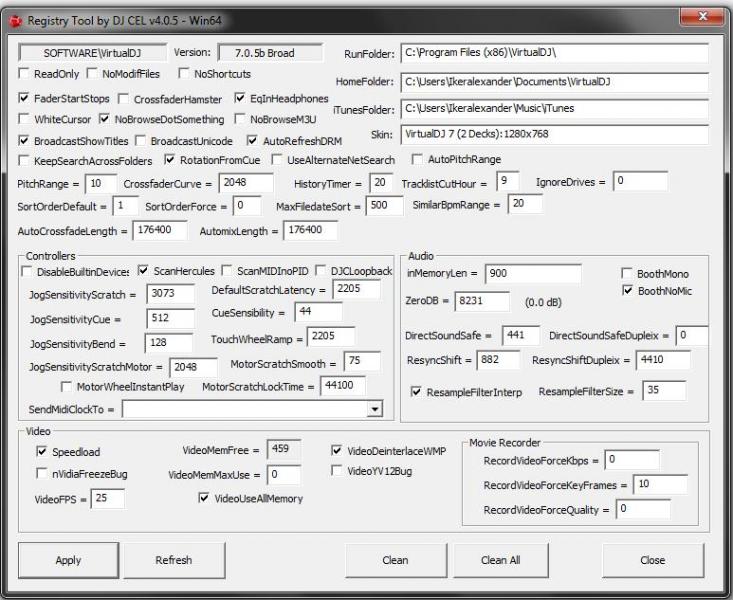The image size is (733, 600).
Task: Click the RunFolder path field
Action: 554,53
